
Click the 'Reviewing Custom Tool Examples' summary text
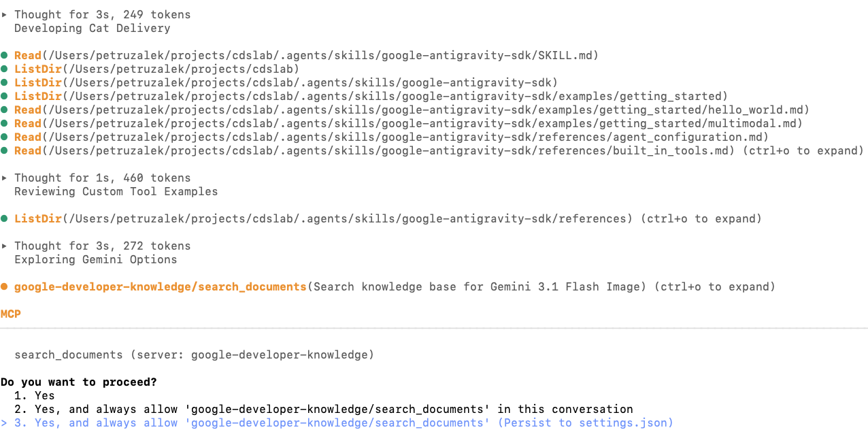(116, 191)
